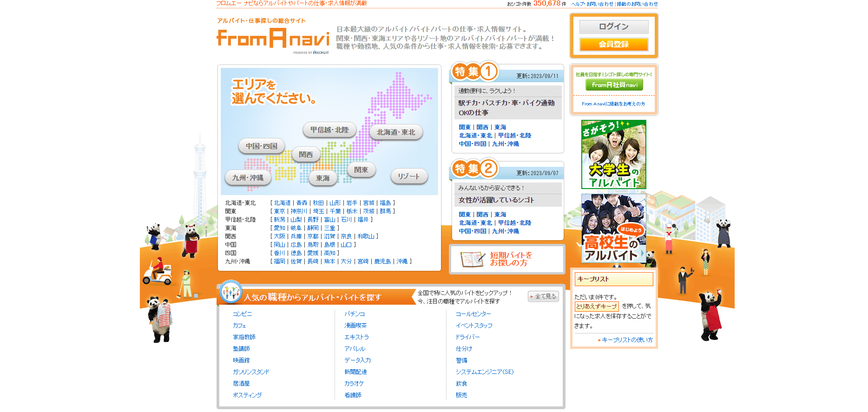Open 駅チカ・バスチカ・車・バイク通勤OKの仕事 feature
This screenshot has height=412, width=868.
point(506,108)
